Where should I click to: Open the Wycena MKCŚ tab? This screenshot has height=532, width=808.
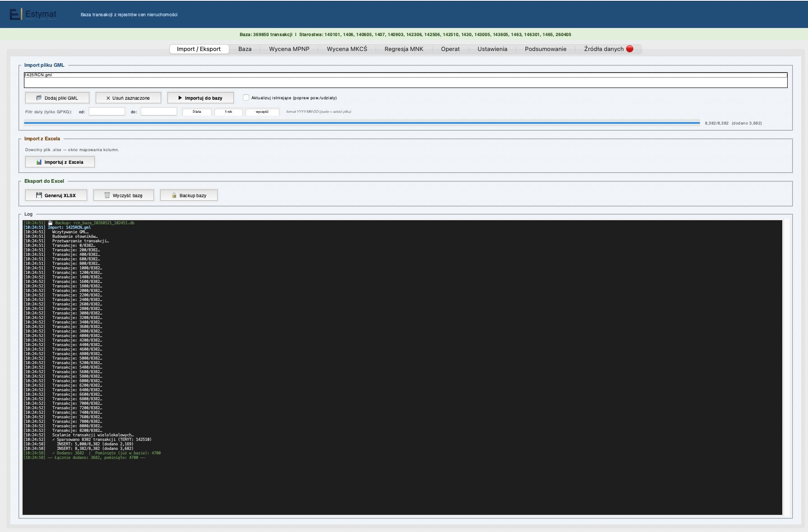tap(347, 49)
